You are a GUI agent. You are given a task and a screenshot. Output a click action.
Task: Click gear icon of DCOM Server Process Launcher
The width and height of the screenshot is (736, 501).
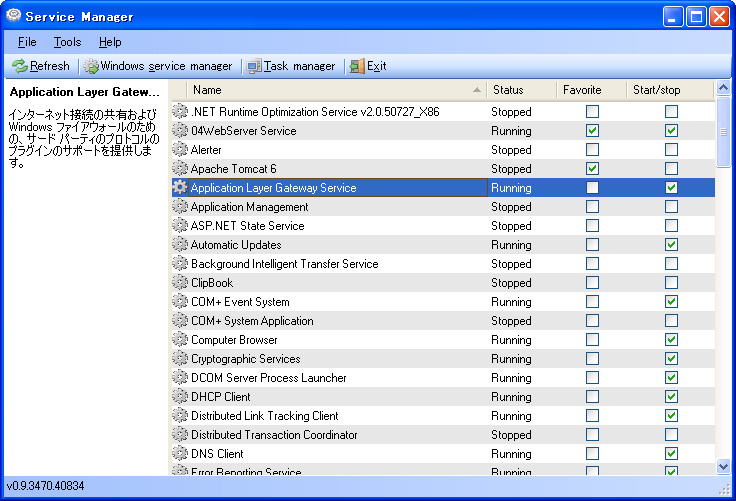click(x=180, y=378)
